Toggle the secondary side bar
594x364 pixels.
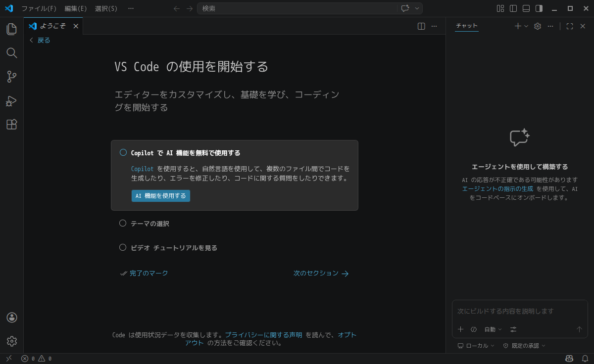(x=539, y=8)
